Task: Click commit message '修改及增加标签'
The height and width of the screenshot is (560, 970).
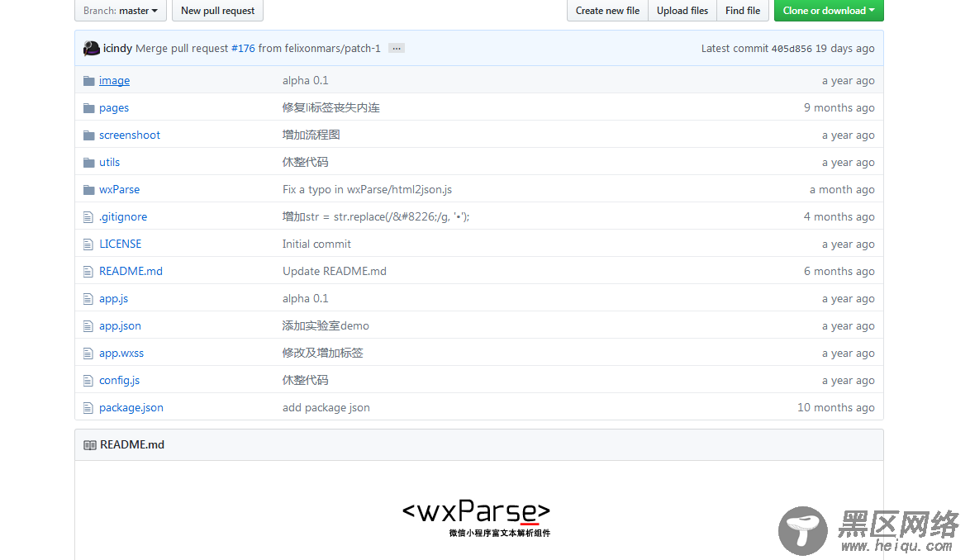Action: (x=323, y=353)
